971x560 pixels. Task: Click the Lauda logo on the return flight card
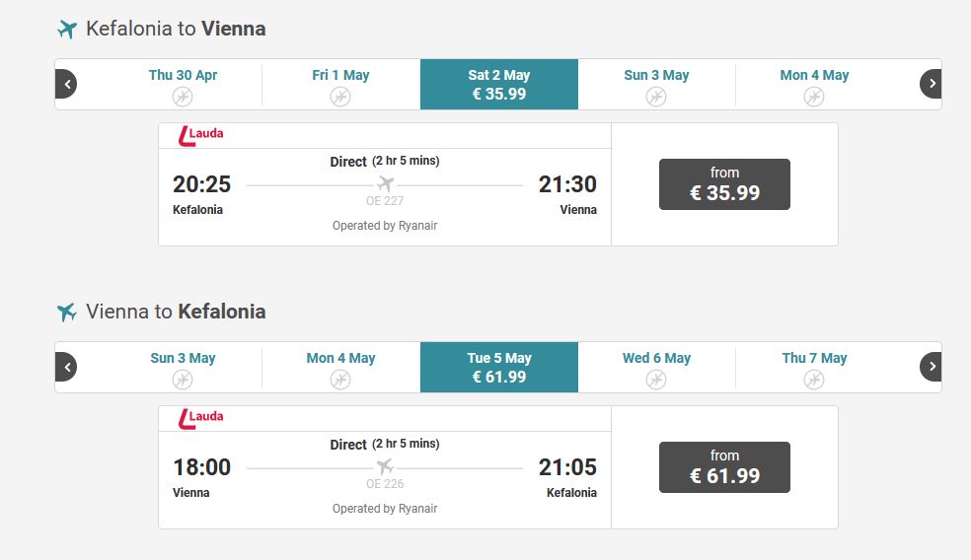(x=200, y=418)
